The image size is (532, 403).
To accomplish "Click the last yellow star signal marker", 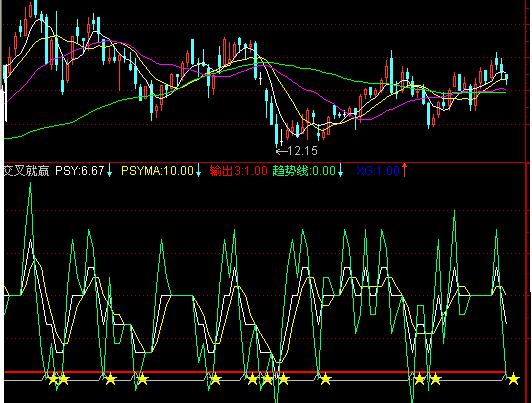I will [513, 379].
